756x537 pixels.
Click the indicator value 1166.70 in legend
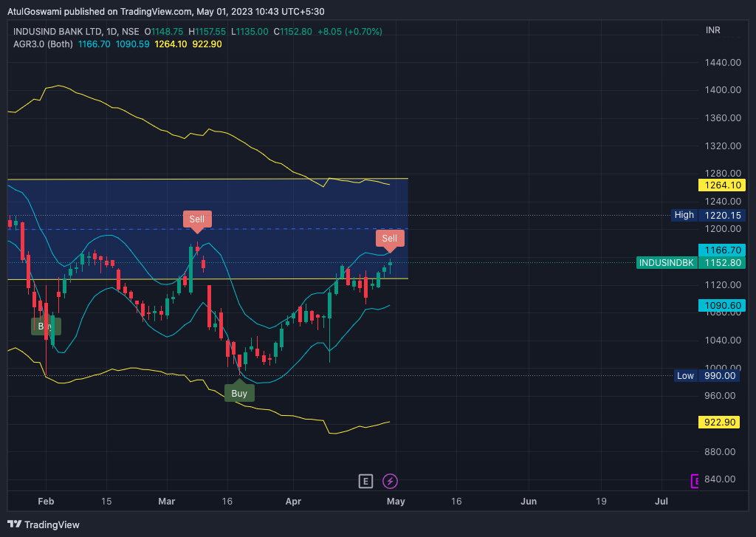pos(94,44)
